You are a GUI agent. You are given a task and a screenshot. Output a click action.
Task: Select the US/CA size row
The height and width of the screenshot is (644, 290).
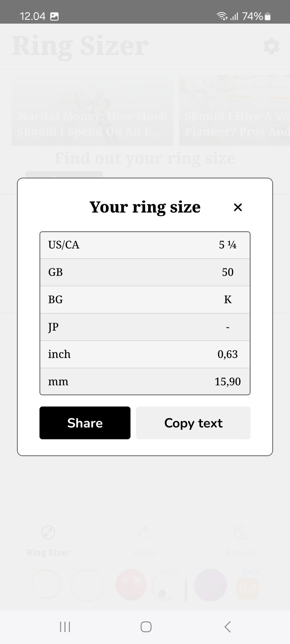(145, 245)
